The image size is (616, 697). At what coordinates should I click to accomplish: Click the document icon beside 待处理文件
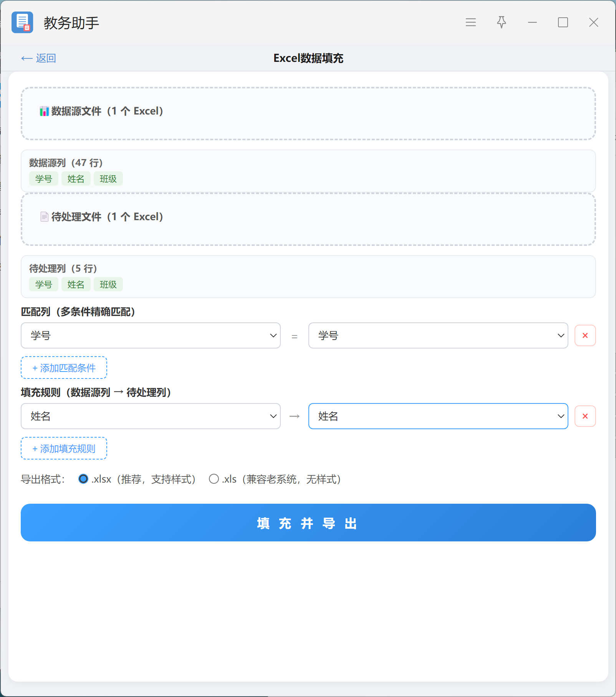point(44,217)
